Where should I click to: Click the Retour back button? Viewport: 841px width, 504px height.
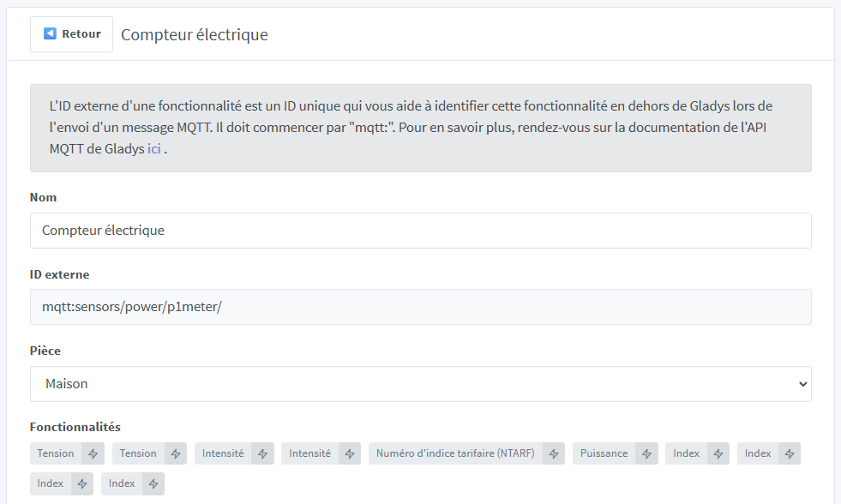tap(72, 34)
